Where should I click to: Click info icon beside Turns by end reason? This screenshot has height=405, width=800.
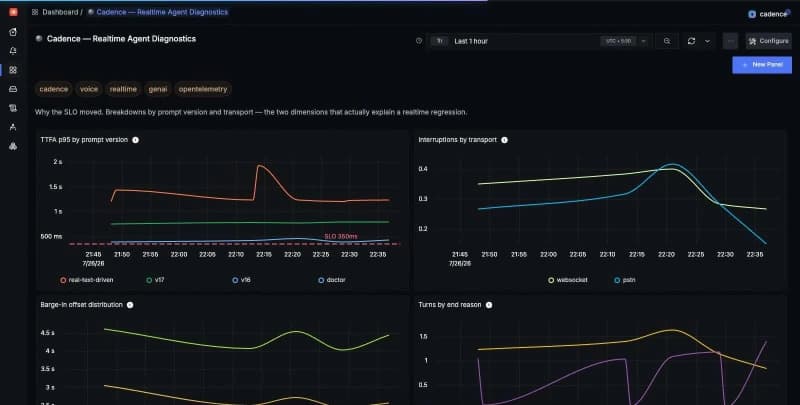(x=489, y=305)
